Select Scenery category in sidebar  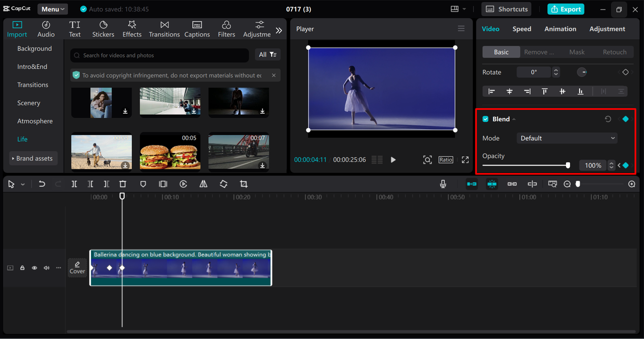point(29,103)
